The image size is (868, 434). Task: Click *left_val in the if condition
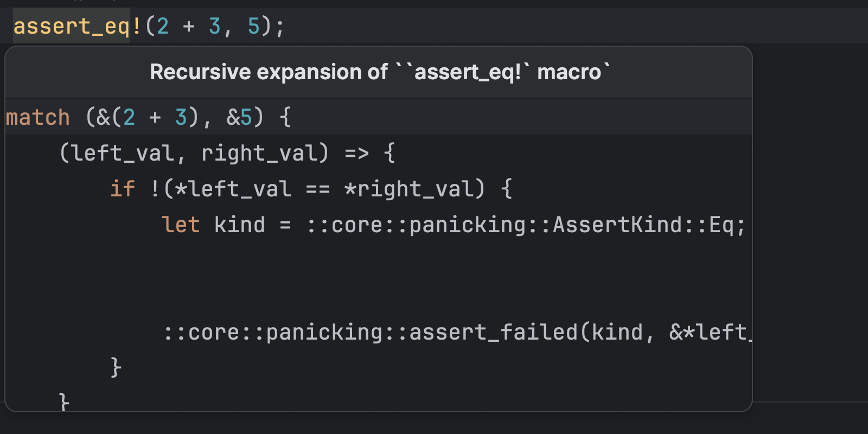point(233,189)
